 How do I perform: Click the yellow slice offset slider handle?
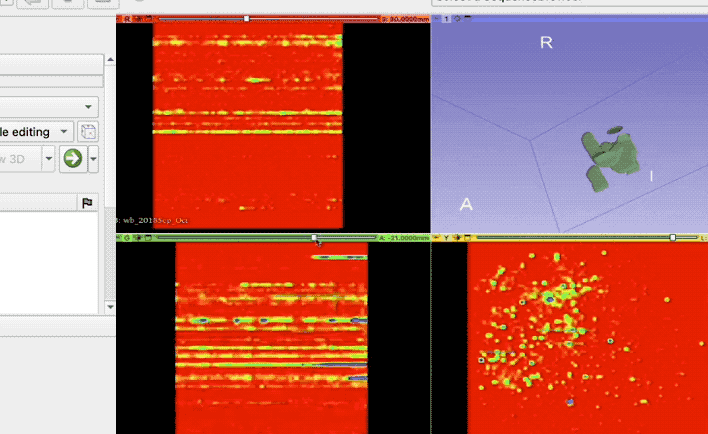pos(672,238)
